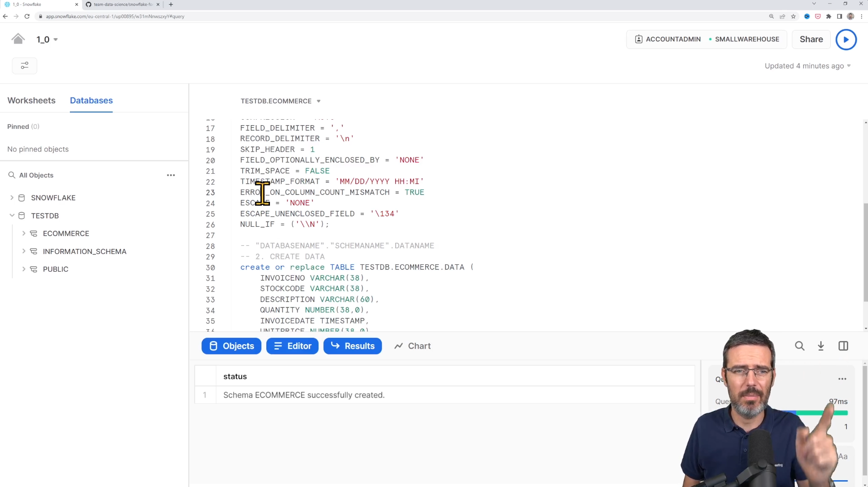Screen dimensions: 868x487
Task: Click the Pinned section header
Action: point(23,127)
